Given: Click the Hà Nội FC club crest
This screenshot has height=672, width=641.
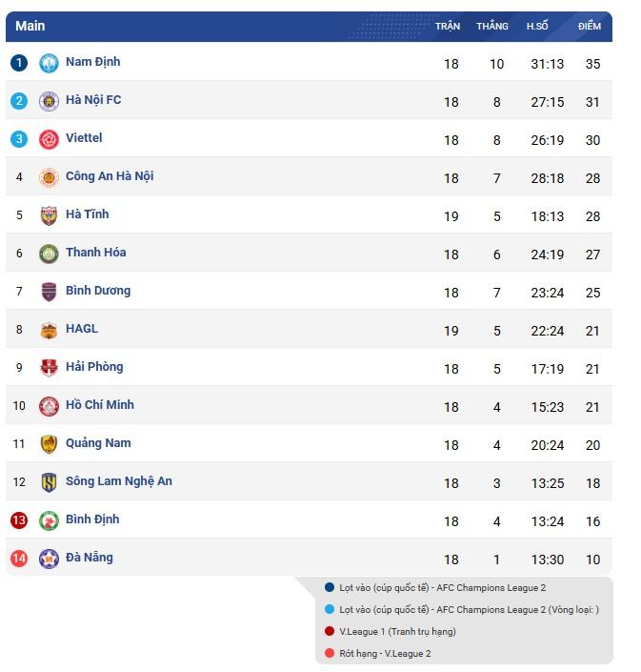Looking at the screenshot, I should click(x=49, y=101).
